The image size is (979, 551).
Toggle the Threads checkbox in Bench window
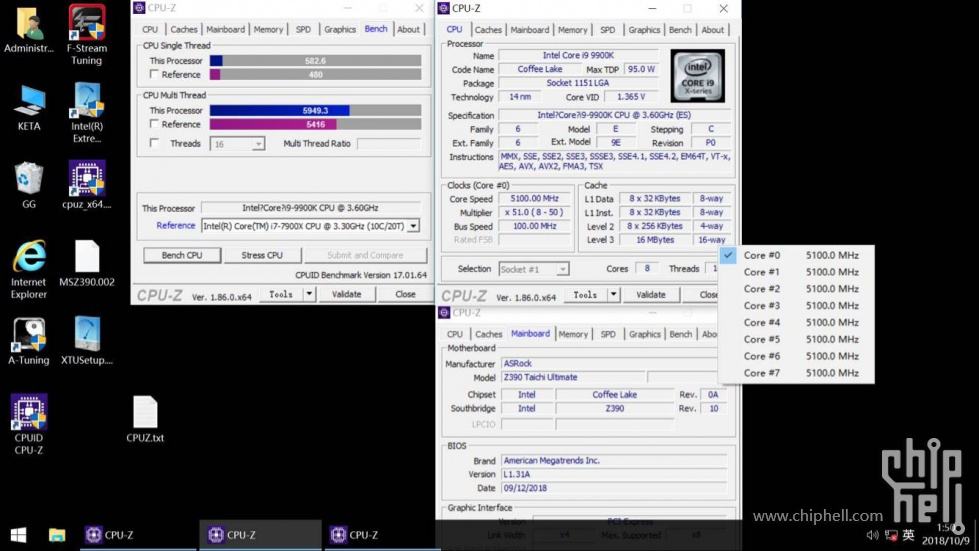pos(154,143)
